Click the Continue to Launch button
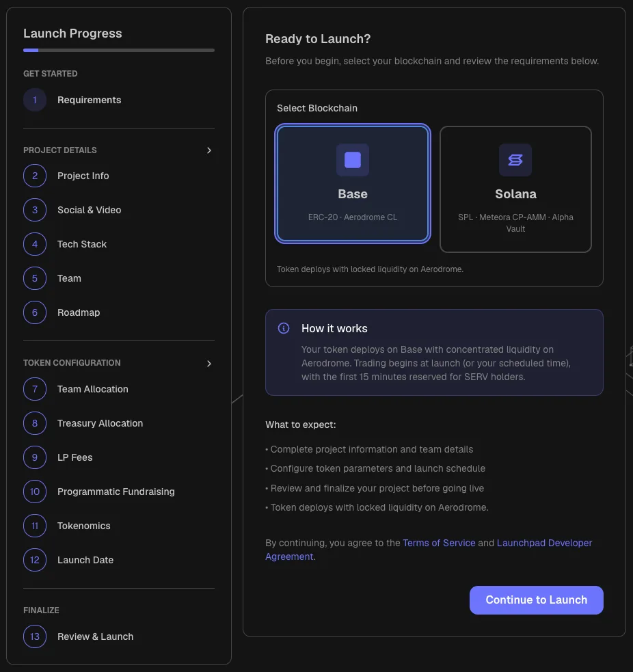 [x=536, y=600]
